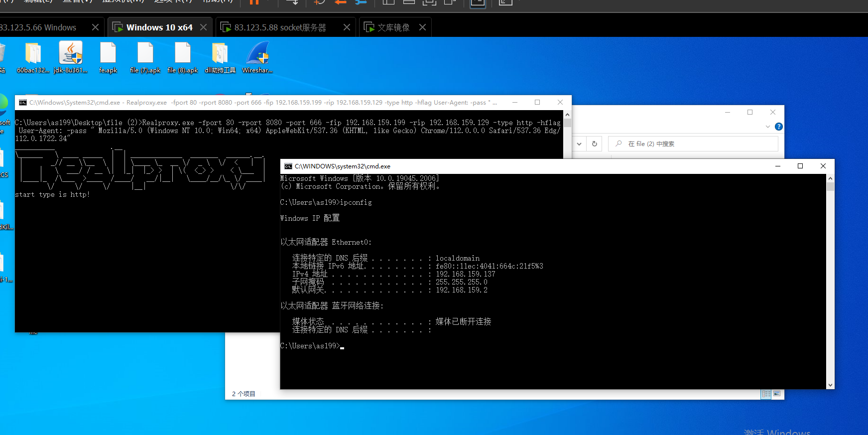Screen dimensions: 868x435
Task: Select the fe.apk file on desktop
Action: coord(108,58)
